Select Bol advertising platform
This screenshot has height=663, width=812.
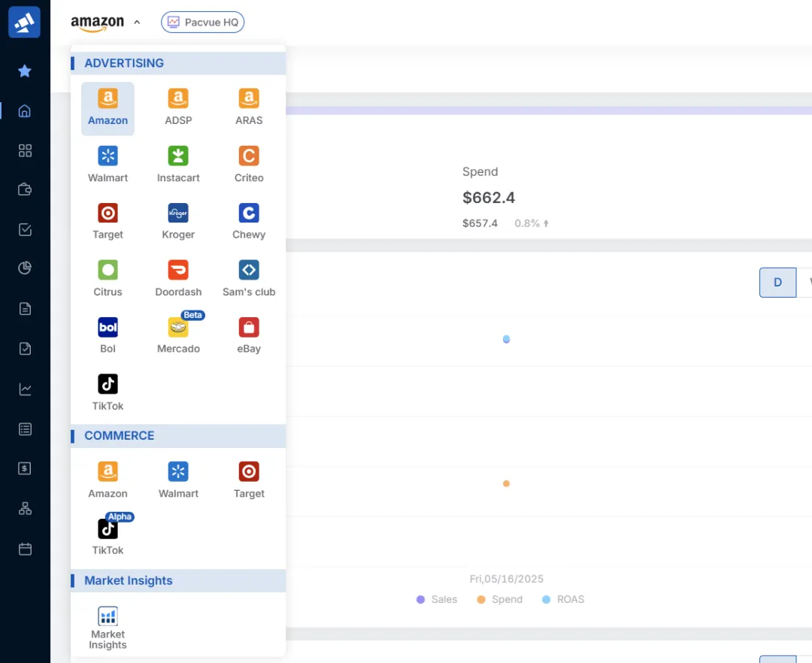click(108, 335)
